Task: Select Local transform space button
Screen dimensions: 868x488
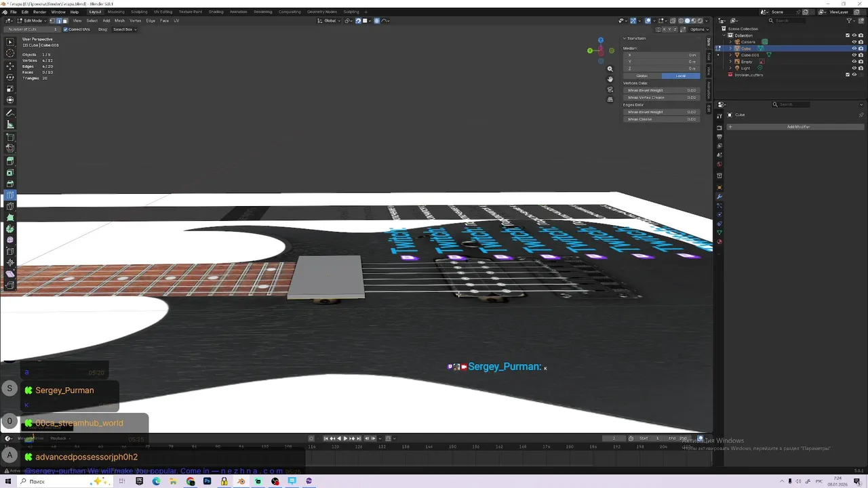Action: [x=681, y=76]
